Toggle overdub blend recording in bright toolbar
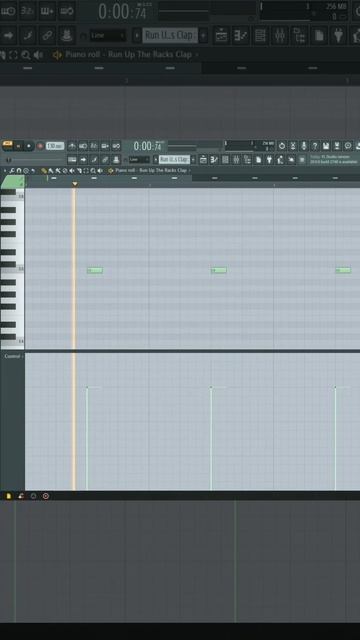360x640 pixels. 105,146
